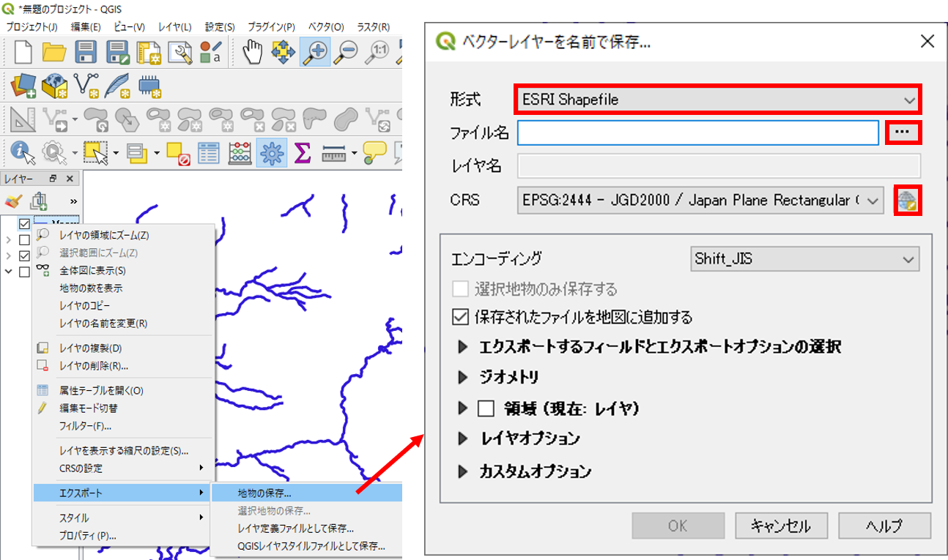Image resolution: width=948 pixels, height=560 pixels.
Task: Open the measure tool dropdown arrow
Action: pos(355,154)
